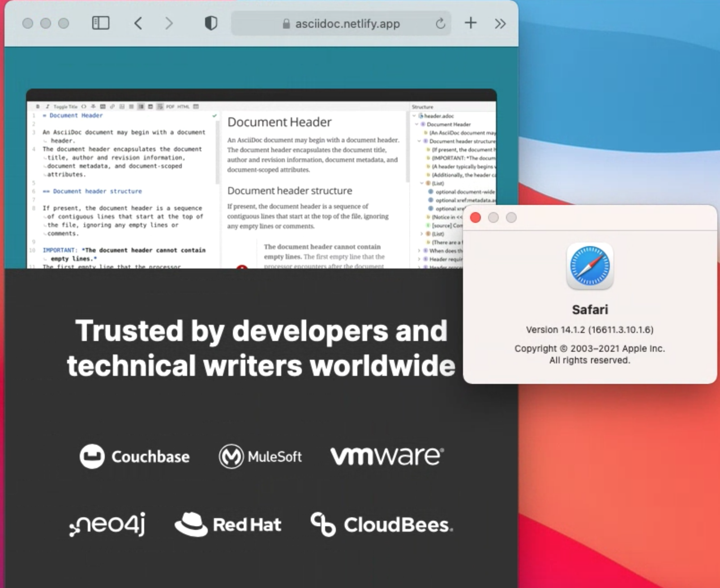Apply italic formatting from the toolbar
720x588 pixels.
pyautogui.click(x=48, y=107)
